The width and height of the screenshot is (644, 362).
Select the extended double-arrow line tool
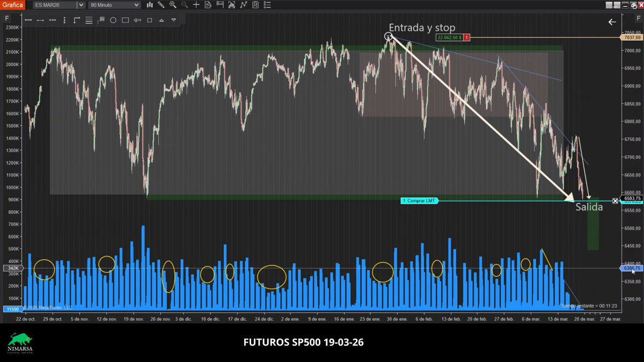pos(53,20)
